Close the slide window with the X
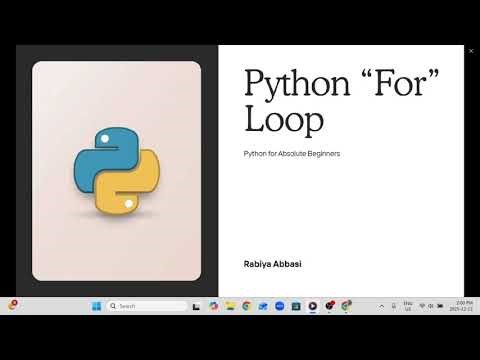 [471, 51]
